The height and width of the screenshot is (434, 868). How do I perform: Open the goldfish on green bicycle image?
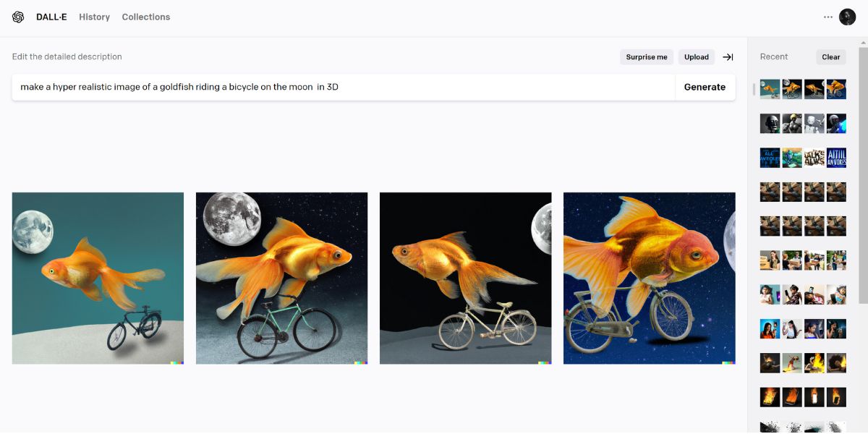click(x=281, y=278)
